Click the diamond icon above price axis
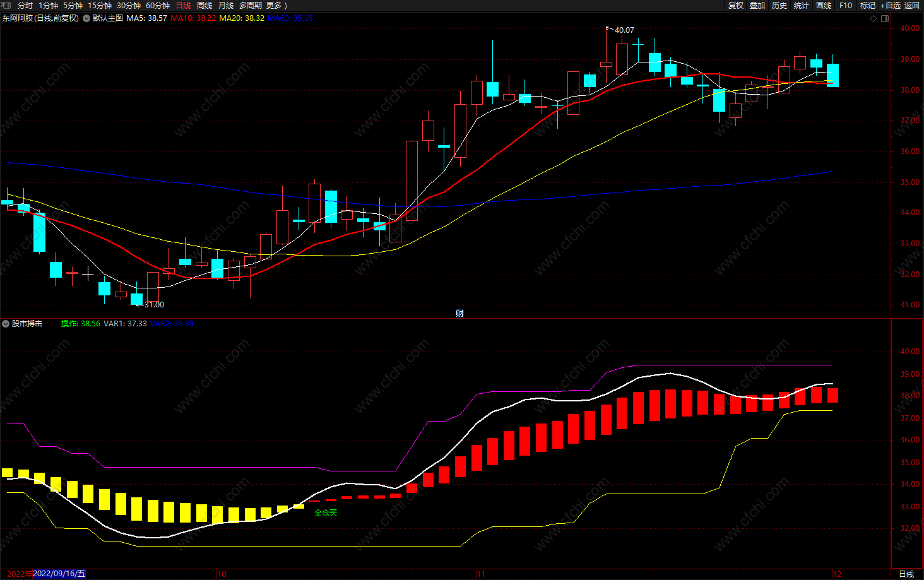This screenshot has height=580, width=924. [874, 18]
